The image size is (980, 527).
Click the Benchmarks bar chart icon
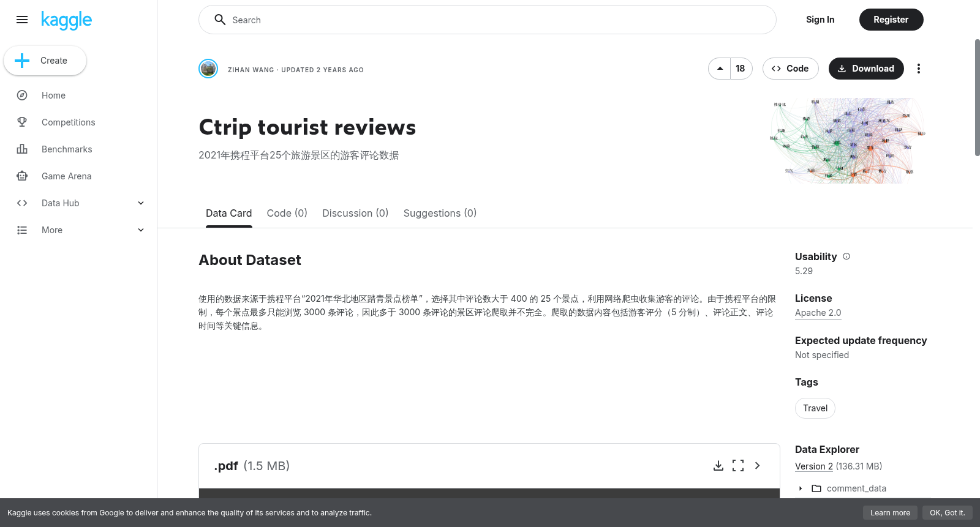pos(22,149)
